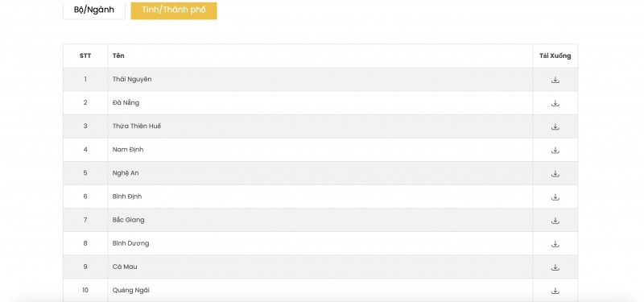
Task: Click the Đà Nẵng row name
Action: point(126,103)
